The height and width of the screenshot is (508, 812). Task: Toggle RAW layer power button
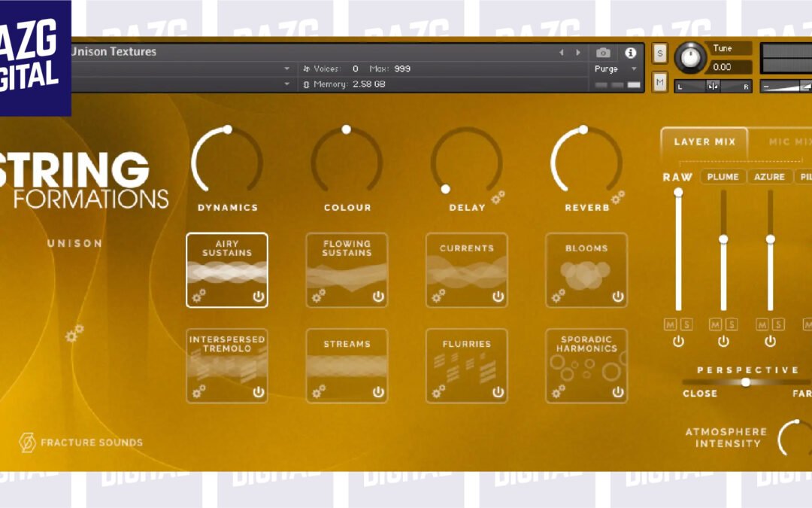point(678,341)
